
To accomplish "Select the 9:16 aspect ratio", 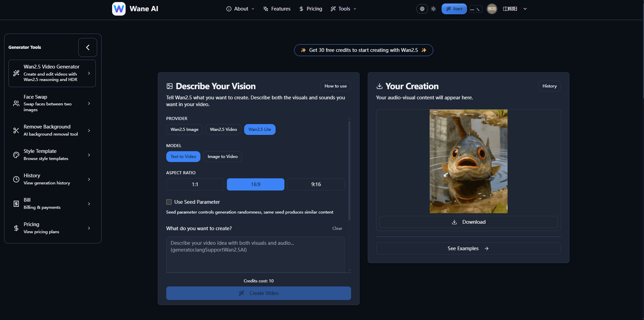I will (x=316, y=184).
